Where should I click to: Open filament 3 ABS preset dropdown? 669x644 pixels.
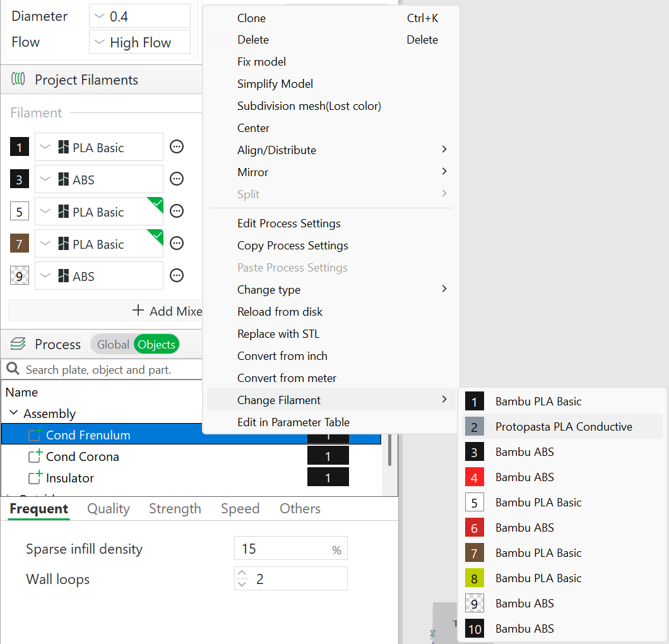coord(99,179)
